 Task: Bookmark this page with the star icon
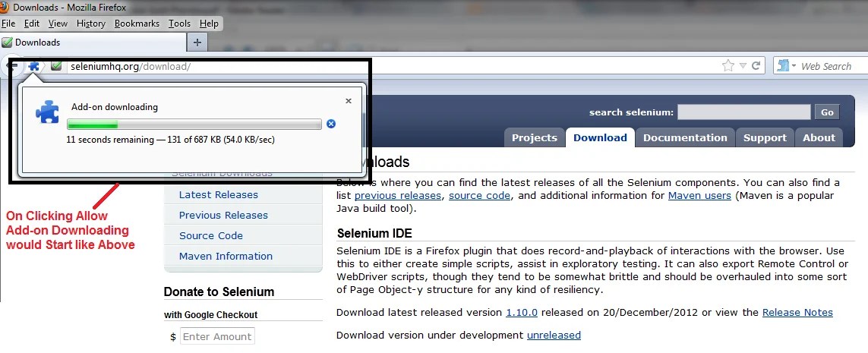click(728, 66)
